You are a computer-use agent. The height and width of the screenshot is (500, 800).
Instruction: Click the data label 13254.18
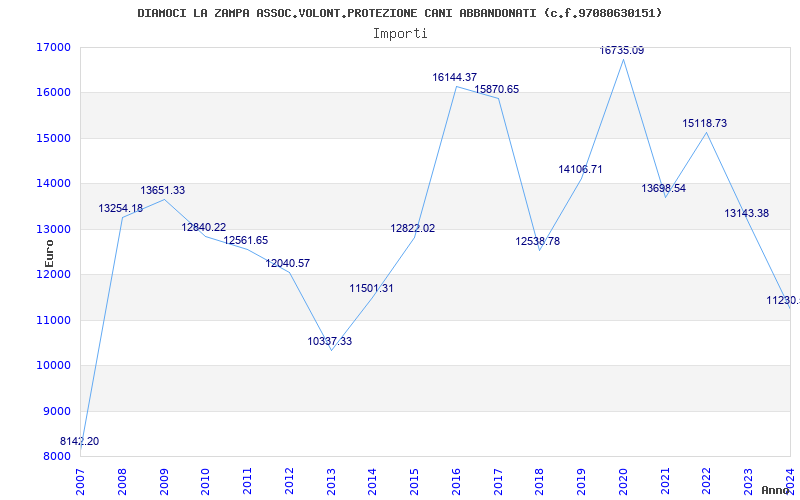click(120, 208)
